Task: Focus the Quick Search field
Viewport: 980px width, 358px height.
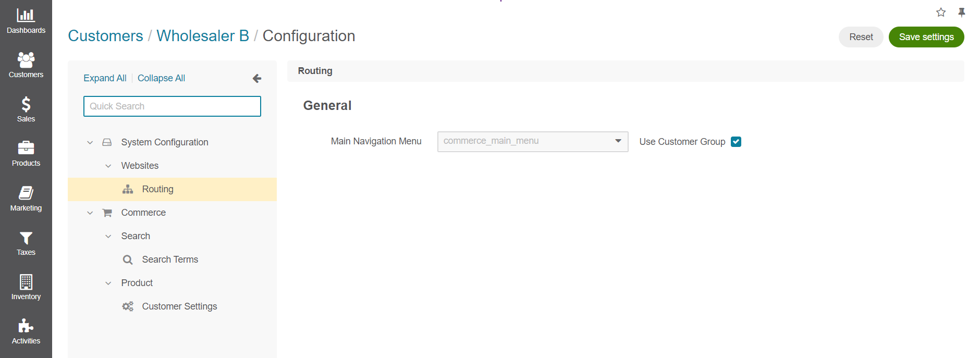Action: point(172,106)
